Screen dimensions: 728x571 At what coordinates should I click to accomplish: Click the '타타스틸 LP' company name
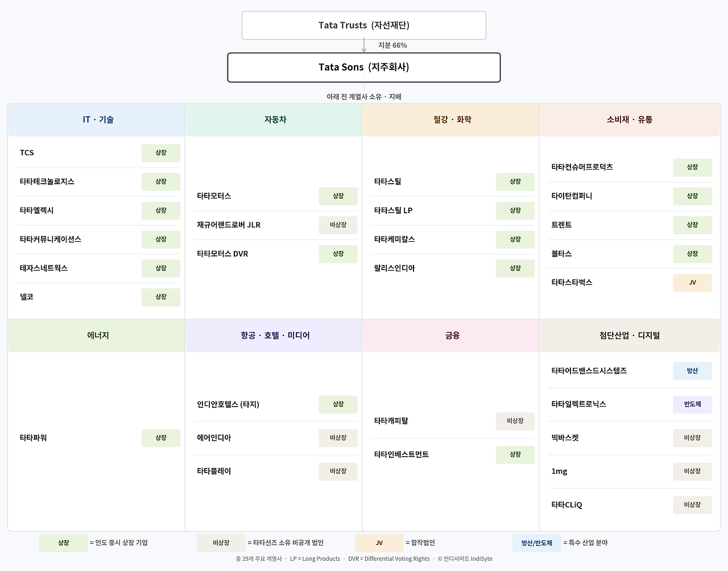[x=393, y=210]
